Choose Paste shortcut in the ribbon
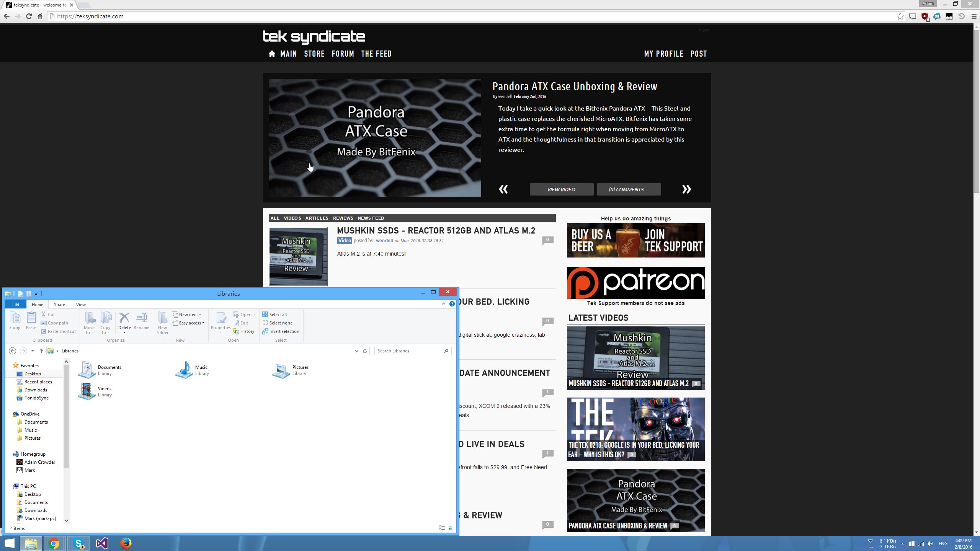This screenshot has height=551, width=980. click(58, 331)
